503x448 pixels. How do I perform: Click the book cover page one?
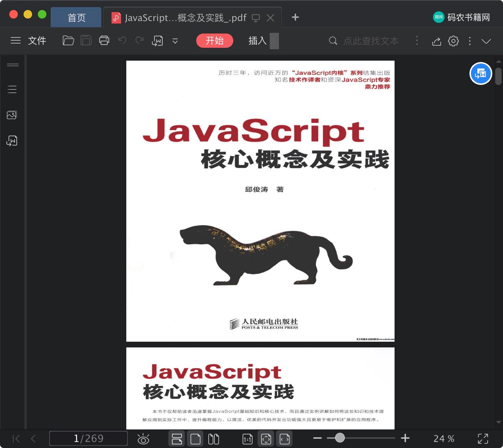(260, 201)
